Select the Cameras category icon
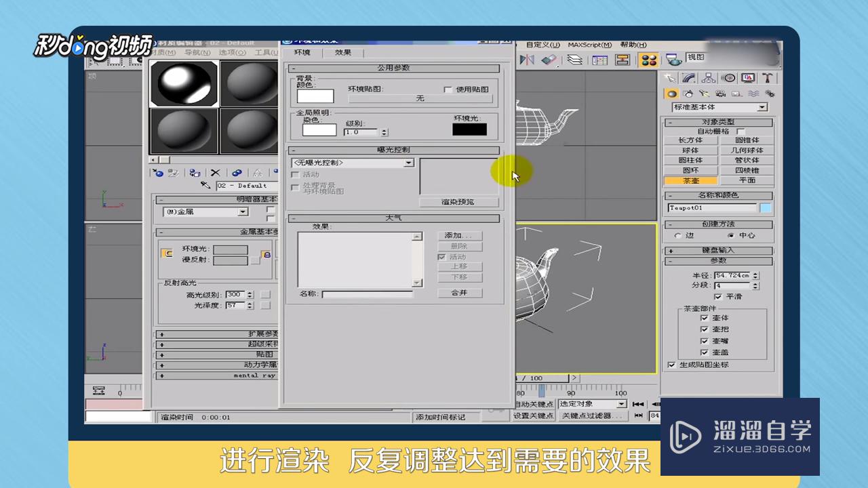The height and width of the screenshot is (488, 868). [721, 94]
